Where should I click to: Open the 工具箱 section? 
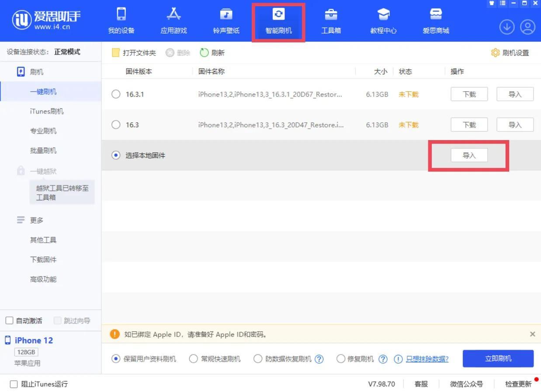pos(331,20)
